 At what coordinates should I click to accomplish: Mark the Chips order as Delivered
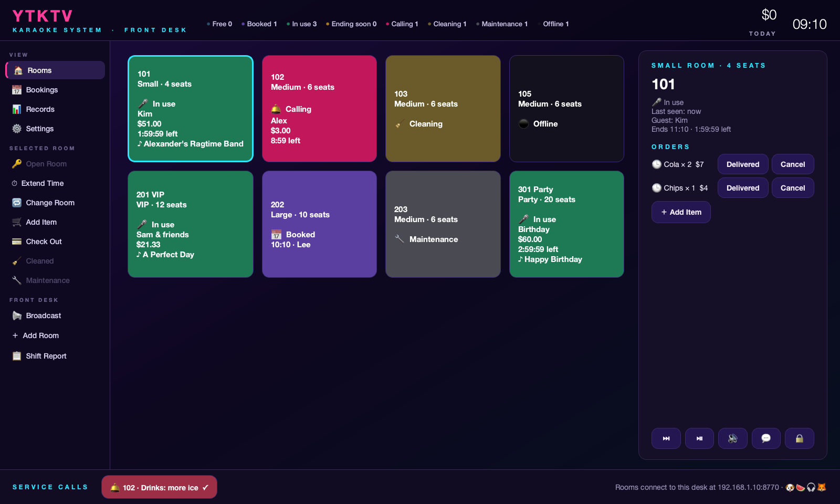tap(743, 188)
